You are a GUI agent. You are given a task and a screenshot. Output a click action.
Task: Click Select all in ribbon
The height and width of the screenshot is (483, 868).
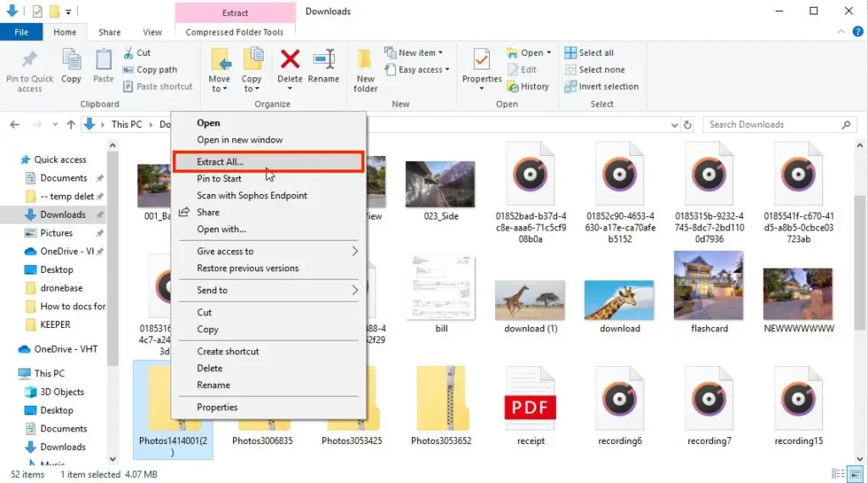pos(589,53)
